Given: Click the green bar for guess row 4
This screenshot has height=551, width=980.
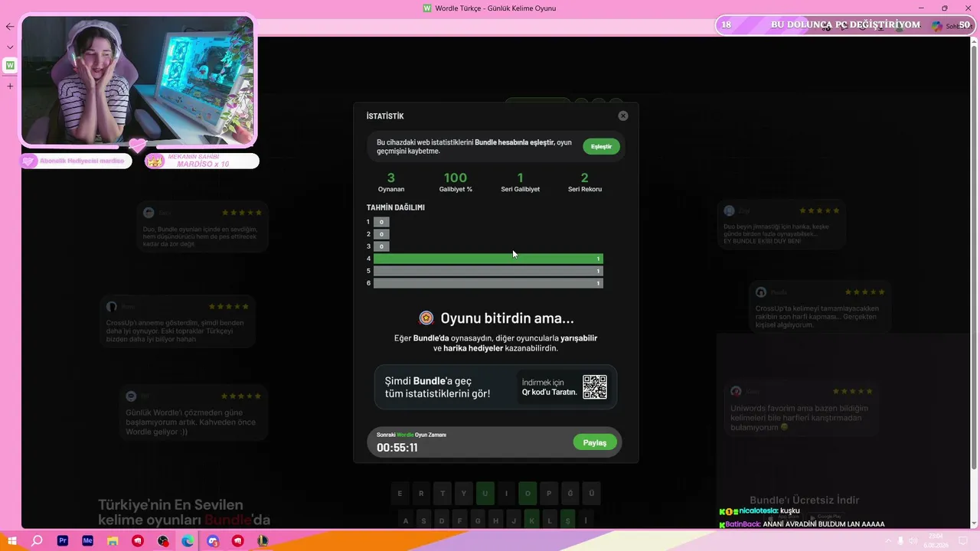Looking at the screenshot, I should (488, 259).
